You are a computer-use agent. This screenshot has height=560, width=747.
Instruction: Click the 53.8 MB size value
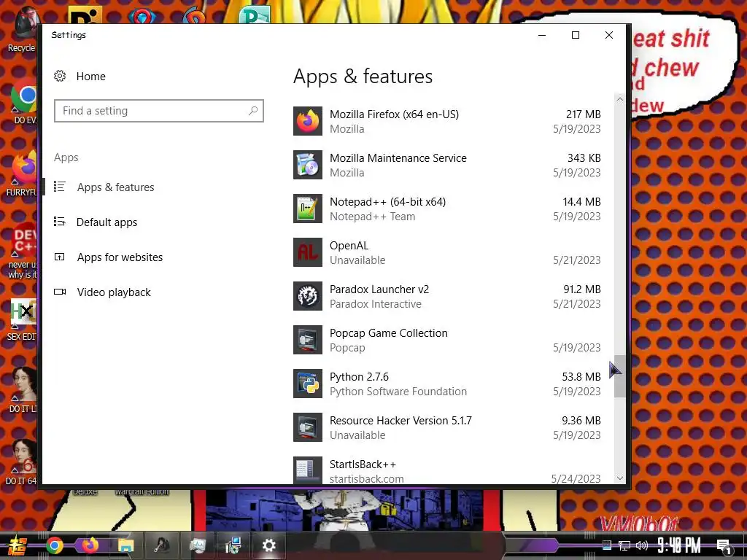(x=581, y=377)
